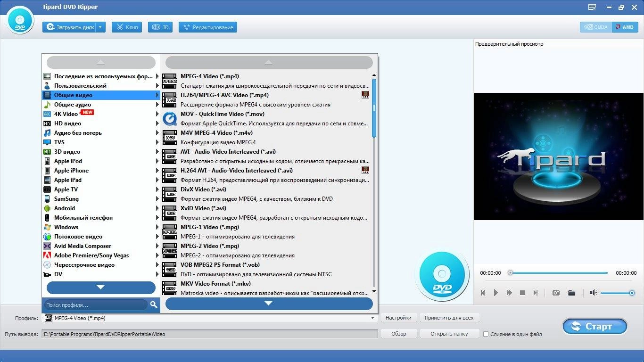This screenshot has width=644, height=362.
Task: Click the Apple iPhone category icon
Action: [x=47, y=171]
